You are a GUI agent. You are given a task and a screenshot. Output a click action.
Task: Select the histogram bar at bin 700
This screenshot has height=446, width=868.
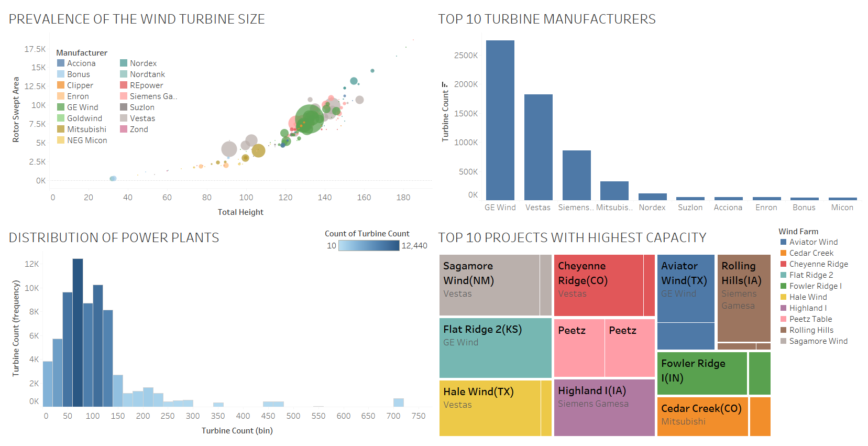coord(399,403)
